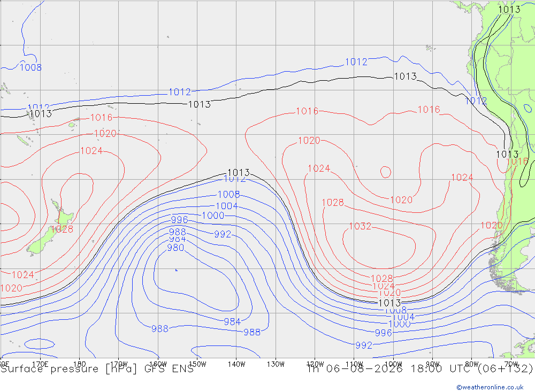Select the 140W longitude axis label
The width and height of the screenshot is (535, 392).
pyautogui.click(x=236, y=364)
